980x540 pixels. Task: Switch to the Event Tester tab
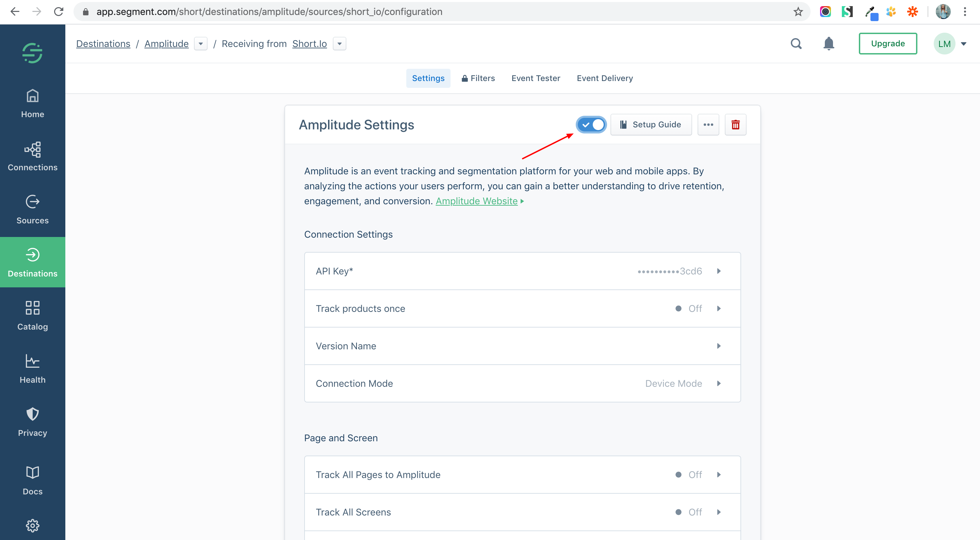[535, 78]
